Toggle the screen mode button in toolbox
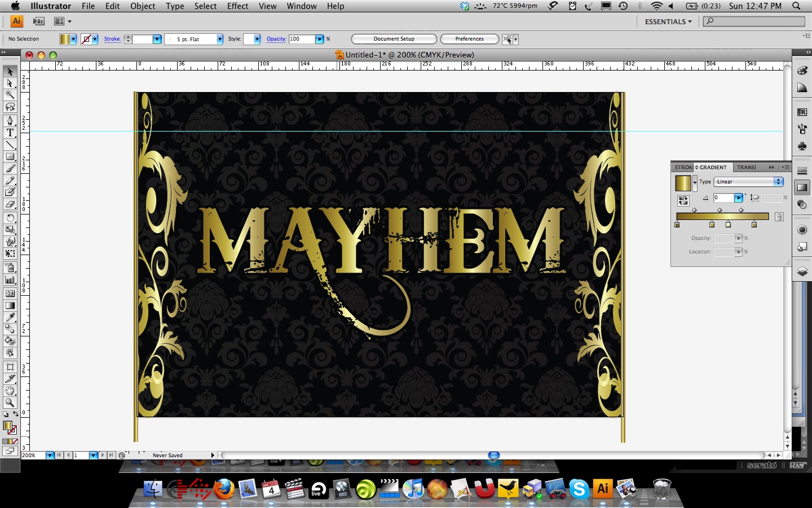 (x=9, y=451)
